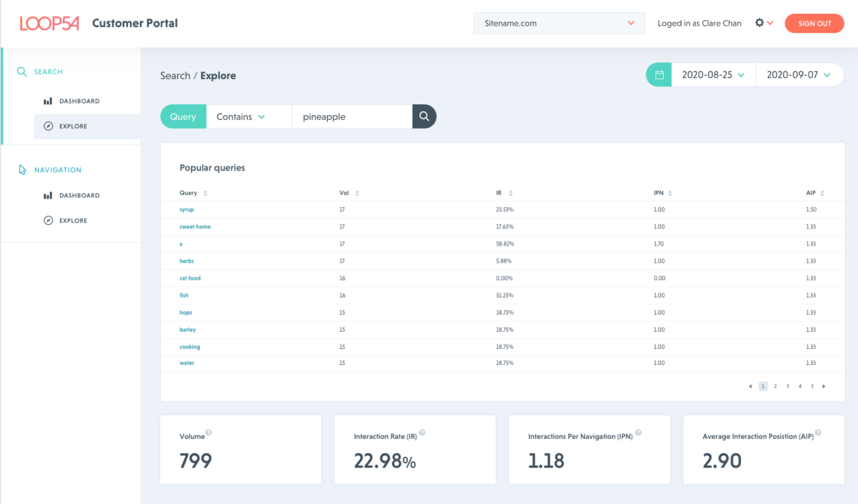Open the 'sweet home' query link

[195, 227]
